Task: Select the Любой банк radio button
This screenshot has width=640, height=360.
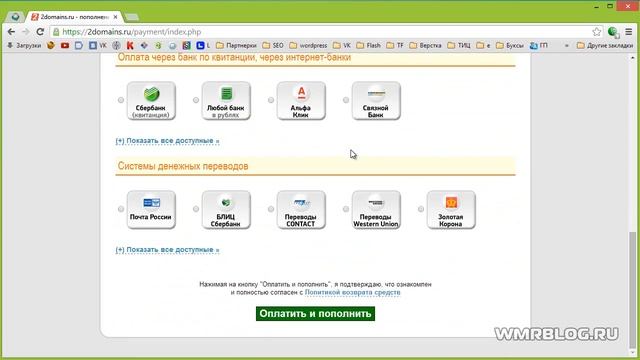Action: tap(196, 100)
